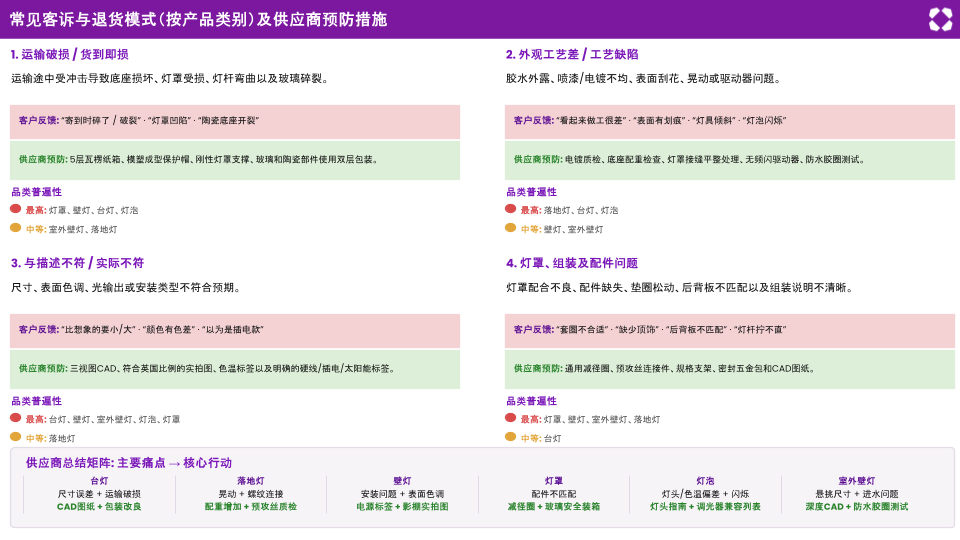Viewport: 960px width, 540px height.
Task: Click description 尺寸、表面色调、光输出
Action: coord(126,287)
